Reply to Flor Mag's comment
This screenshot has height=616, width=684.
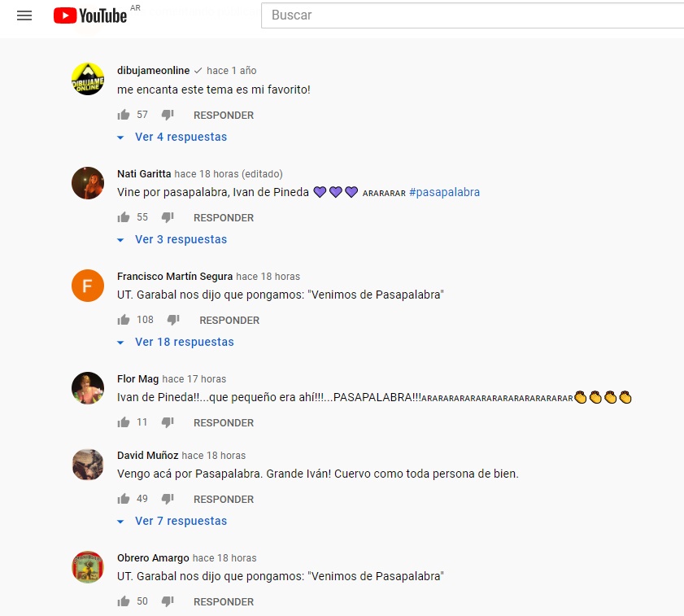pos(224,423)
